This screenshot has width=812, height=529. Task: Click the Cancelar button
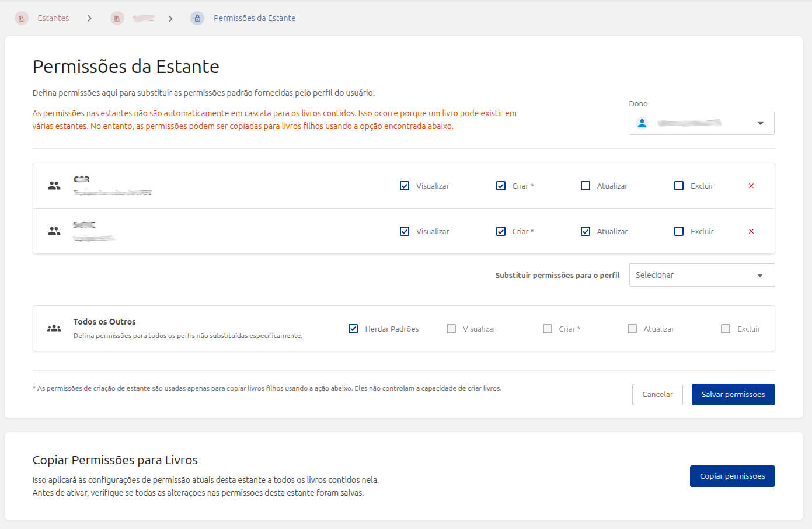point(657,394)
